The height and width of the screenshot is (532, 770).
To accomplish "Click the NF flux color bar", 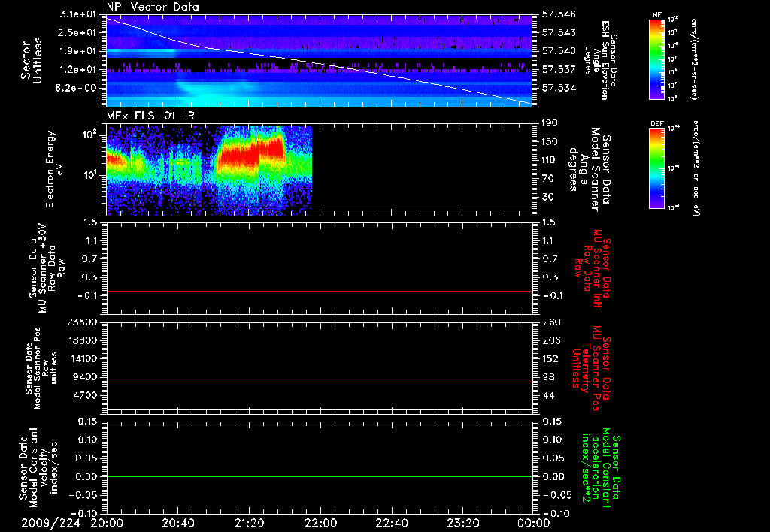I will (x=656, y=59).
